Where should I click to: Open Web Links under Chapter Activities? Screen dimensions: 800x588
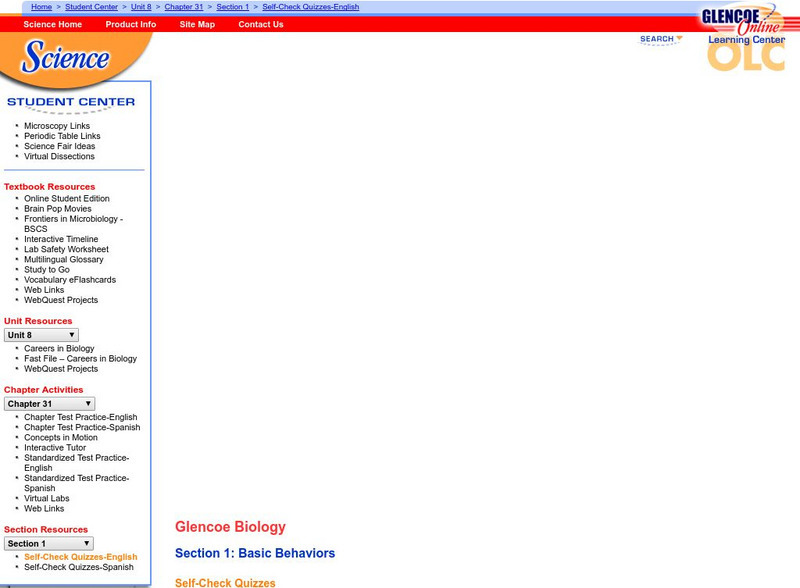coord(44,508)
